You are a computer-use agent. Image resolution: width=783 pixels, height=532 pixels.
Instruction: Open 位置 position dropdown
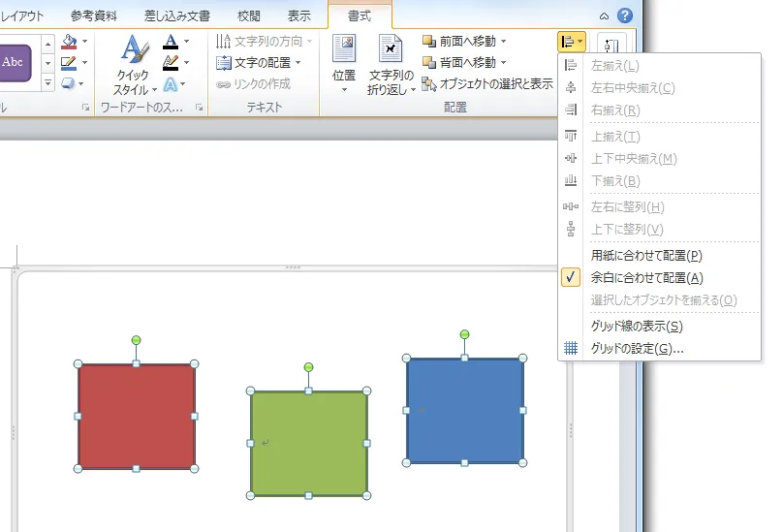344,63
